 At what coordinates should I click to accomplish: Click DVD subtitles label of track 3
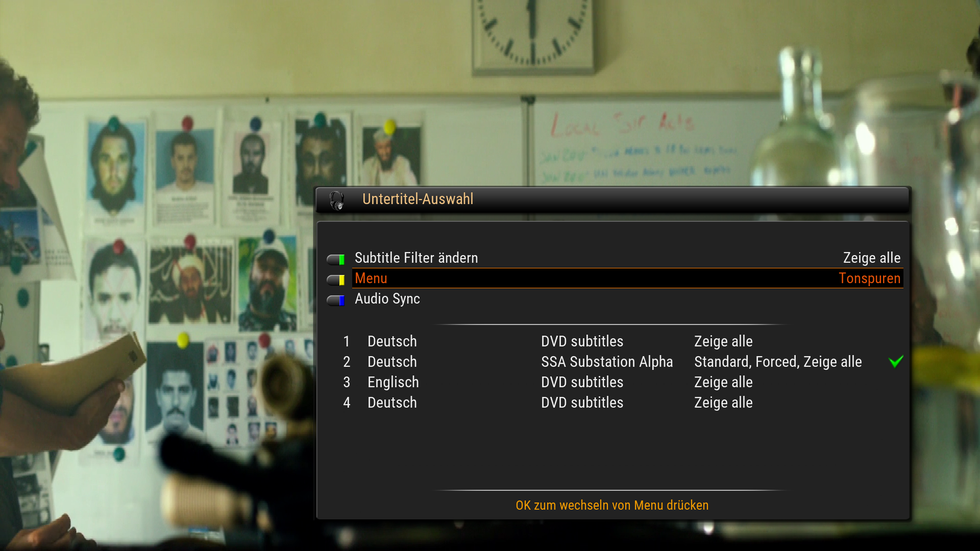click(582, 382)
